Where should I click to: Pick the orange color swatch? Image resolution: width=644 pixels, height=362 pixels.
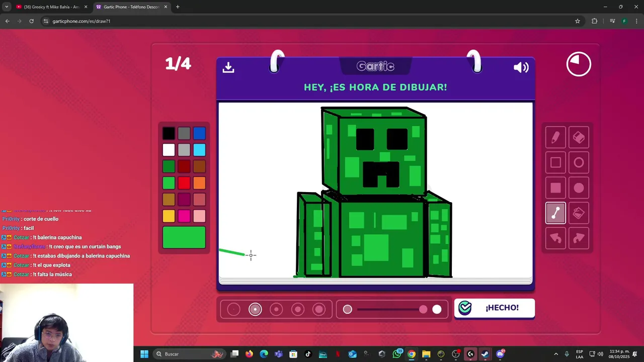pyautogui.click(x=199, y=183)
